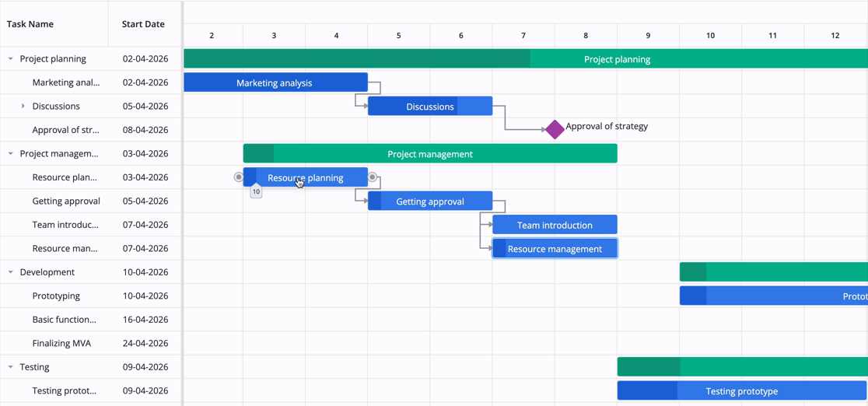Click right link handle of Resource planning
Viewport: 868px width, 406px height.
pos(373,177)
